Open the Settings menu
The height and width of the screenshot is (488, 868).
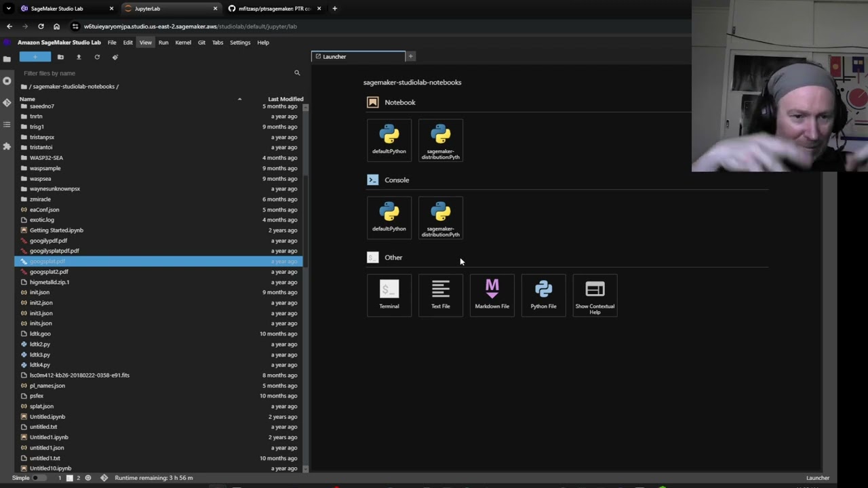(x=240, y=43)
